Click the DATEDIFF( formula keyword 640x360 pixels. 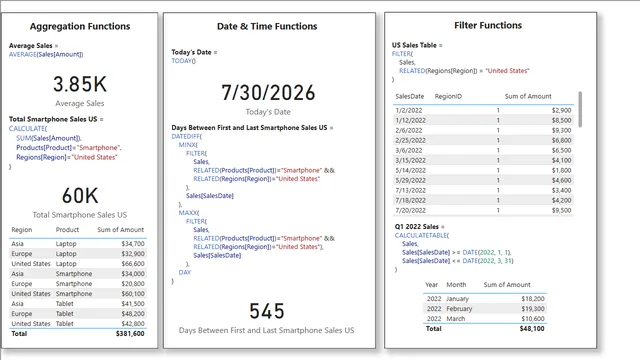click(x=187, y=136)
